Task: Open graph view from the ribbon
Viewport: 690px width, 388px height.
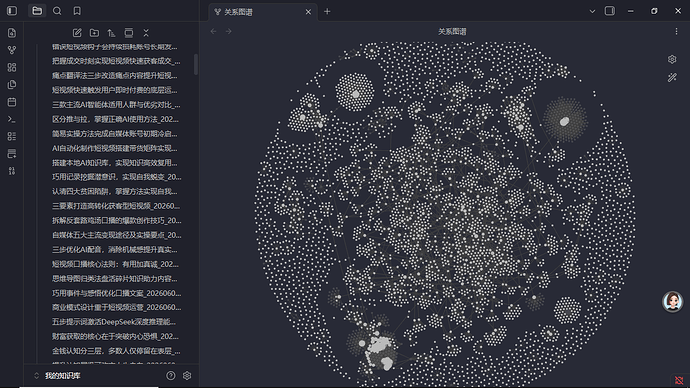Action: [12, 50]
